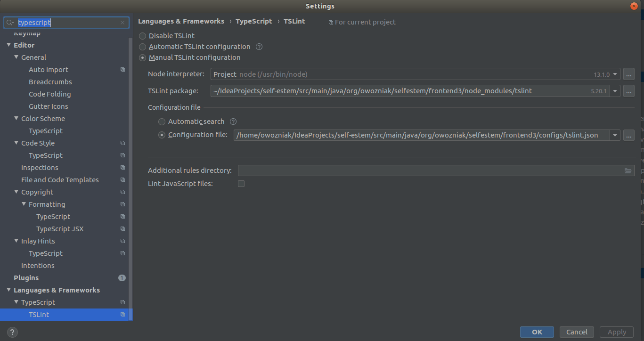Click the TypeScript breadcrumb in header

254,21
